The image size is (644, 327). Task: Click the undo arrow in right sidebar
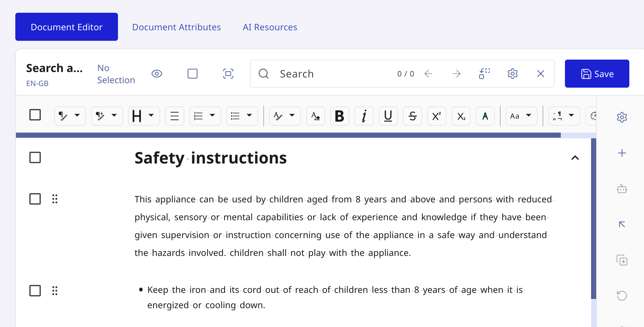click(x=622, y=296)
